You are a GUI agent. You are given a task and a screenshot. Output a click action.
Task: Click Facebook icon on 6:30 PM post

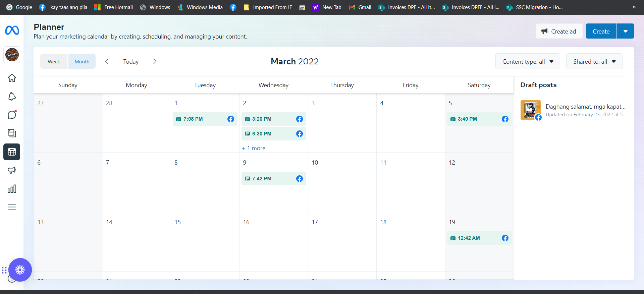(300, 134)
